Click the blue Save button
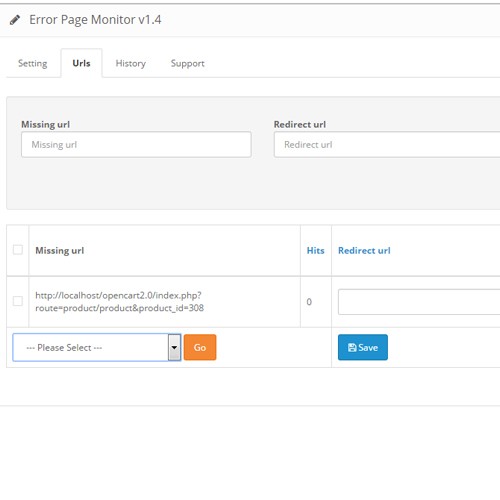The width and height of the screenshot is (500, 500). (363, 347)
